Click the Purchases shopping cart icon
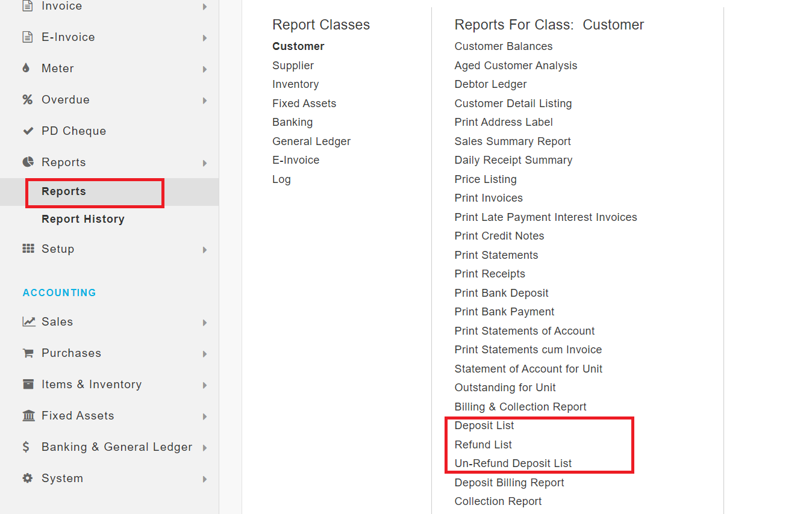This screenshot has height=514, width=812. 28,353
